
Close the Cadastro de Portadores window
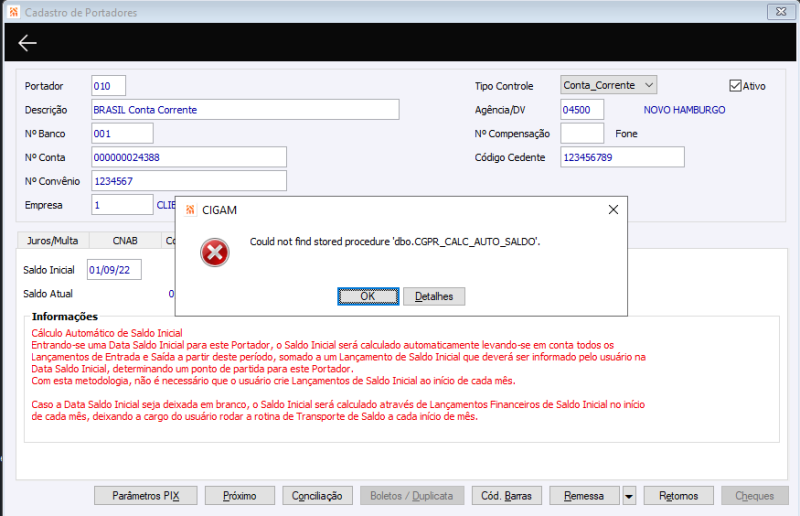click(781, 11)
